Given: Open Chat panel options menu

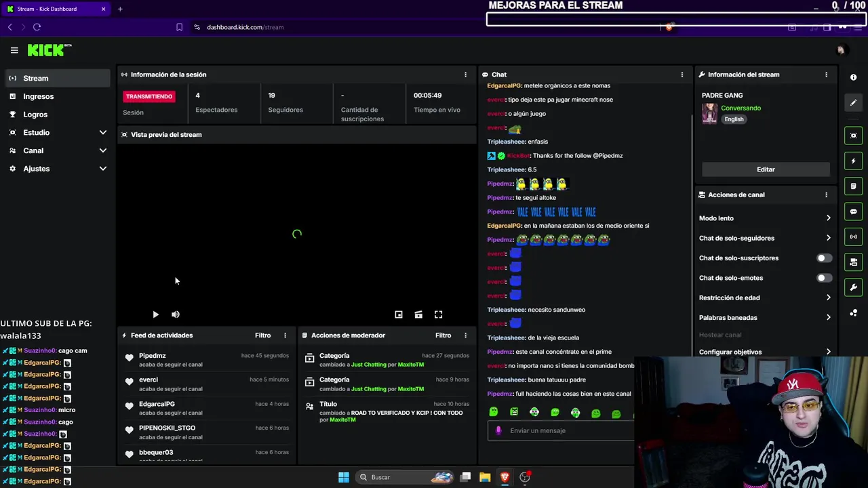Looking at the screenshot, I should coord(682,75).
